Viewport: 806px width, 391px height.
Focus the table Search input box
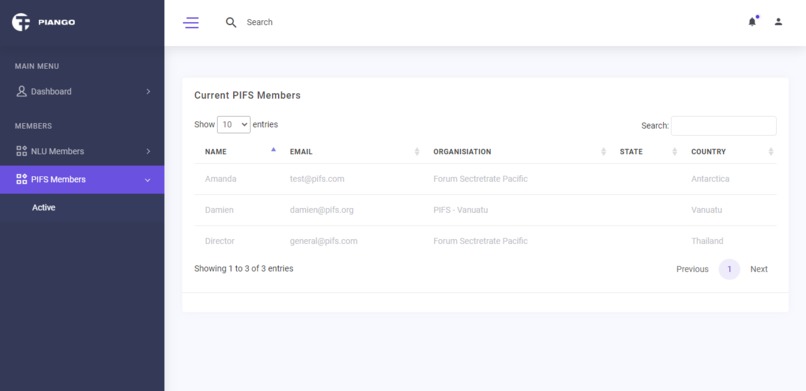724,126
